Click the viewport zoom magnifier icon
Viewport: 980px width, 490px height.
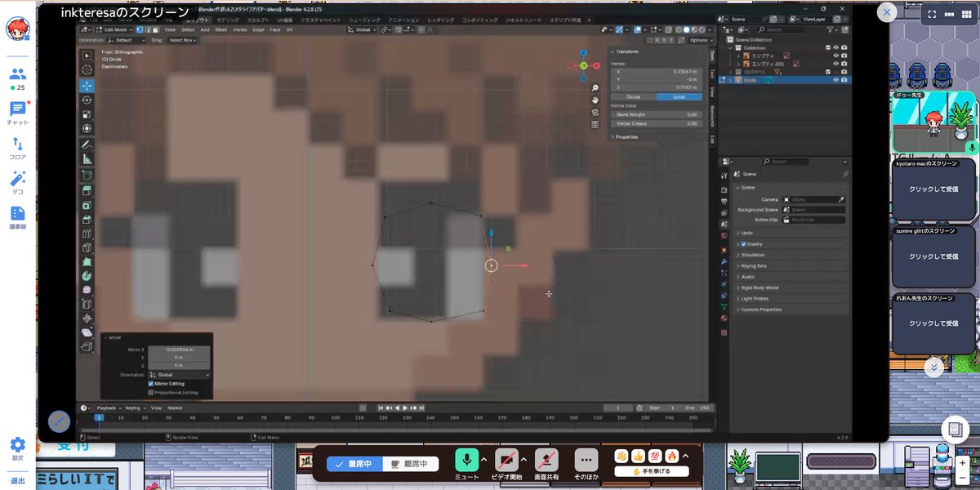point(595,88)
